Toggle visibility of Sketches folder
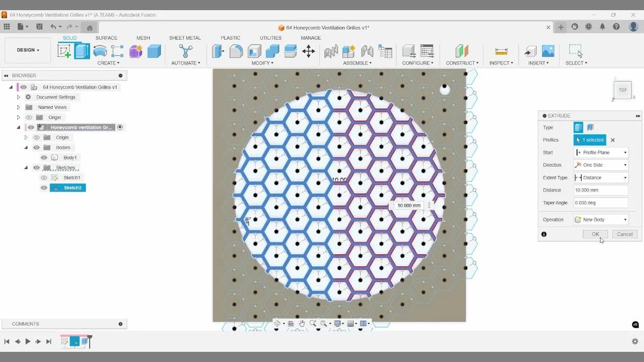This screenshot has width=644, height=362. (36, 168)
